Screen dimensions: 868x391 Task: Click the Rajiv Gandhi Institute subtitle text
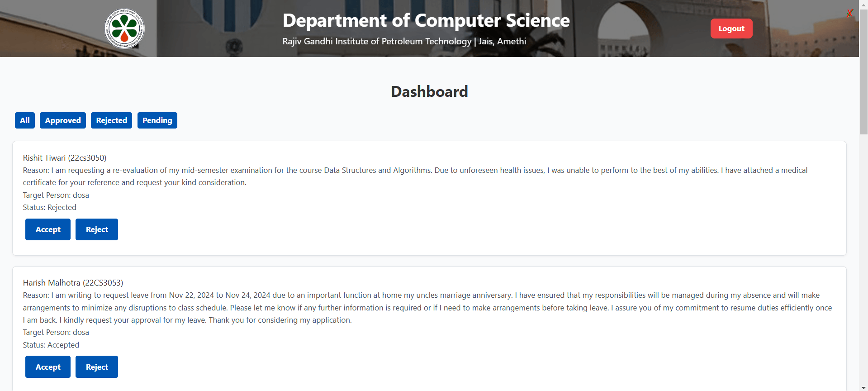point(404,41)
